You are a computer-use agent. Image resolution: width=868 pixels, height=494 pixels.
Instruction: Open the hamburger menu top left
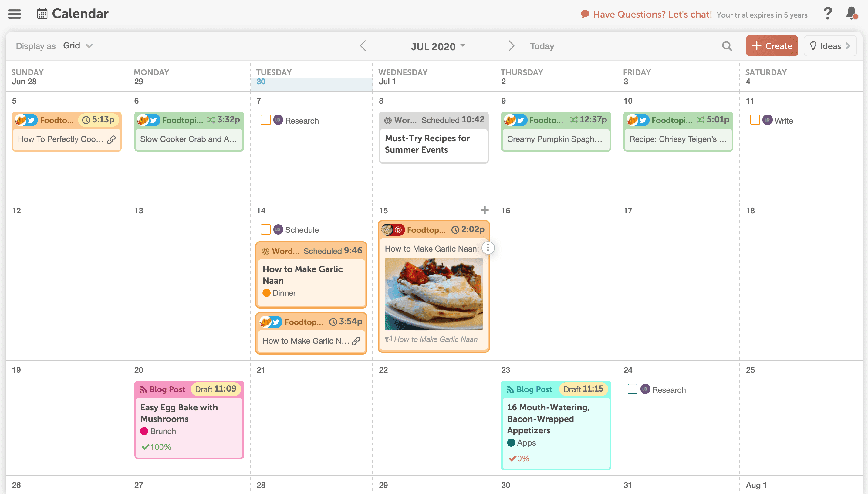pyautogui.click(x=15, y=13)
